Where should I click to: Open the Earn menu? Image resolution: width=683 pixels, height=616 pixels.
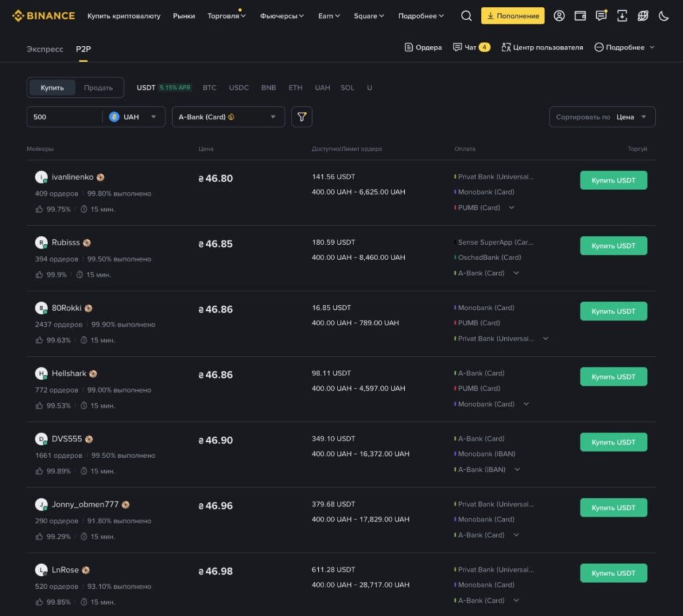coord(329,16)
